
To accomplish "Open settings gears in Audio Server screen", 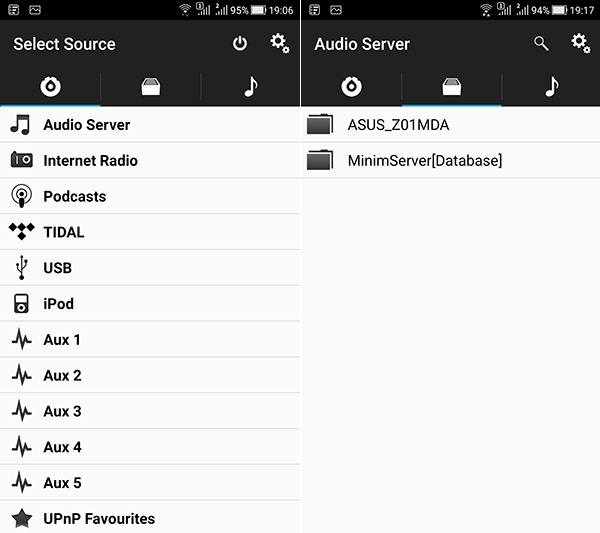I will [580, 43].
